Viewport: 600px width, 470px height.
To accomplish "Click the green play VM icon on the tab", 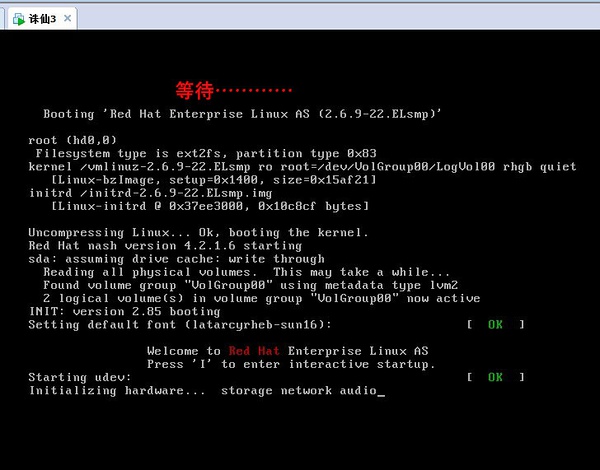I will point(18,19).
